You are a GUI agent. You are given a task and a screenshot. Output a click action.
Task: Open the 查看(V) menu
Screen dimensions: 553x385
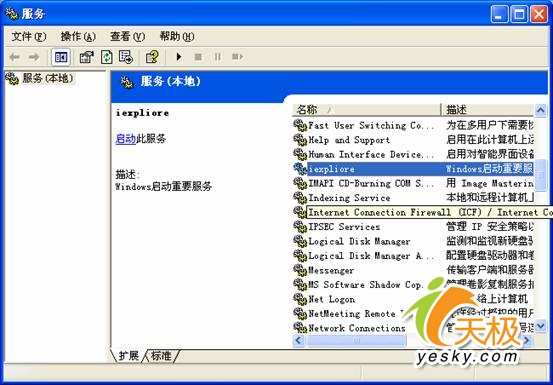(x=127, y=36)
